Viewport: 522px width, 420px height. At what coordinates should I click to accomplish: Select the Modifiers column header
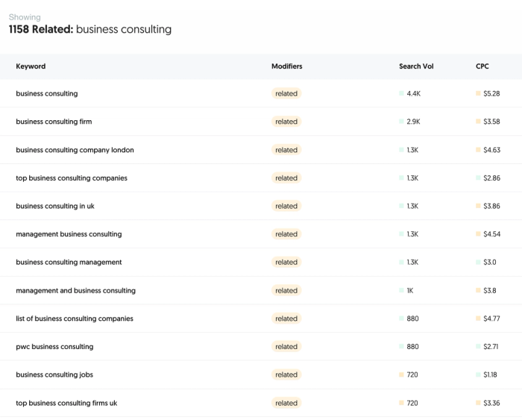click(286, 66)
